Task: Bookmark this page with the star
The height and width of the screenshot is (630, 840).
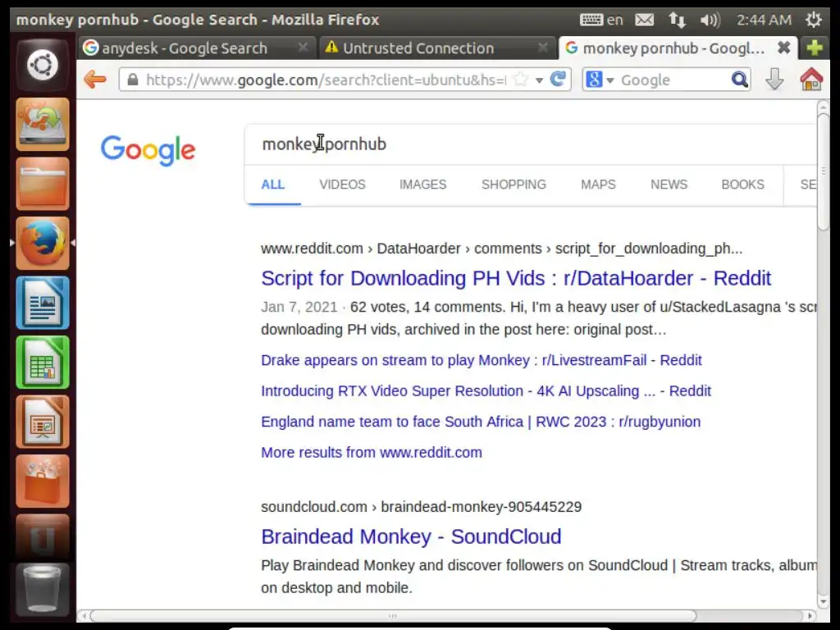Action: 520,80
